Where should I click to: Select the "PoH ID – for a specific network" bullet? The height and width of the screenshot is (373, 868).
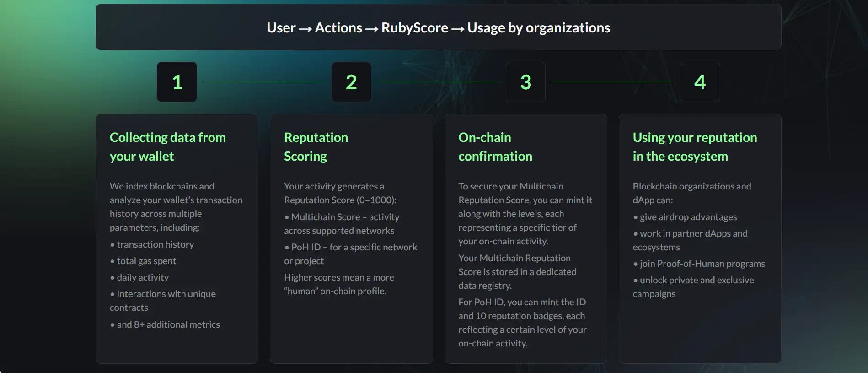354,247
